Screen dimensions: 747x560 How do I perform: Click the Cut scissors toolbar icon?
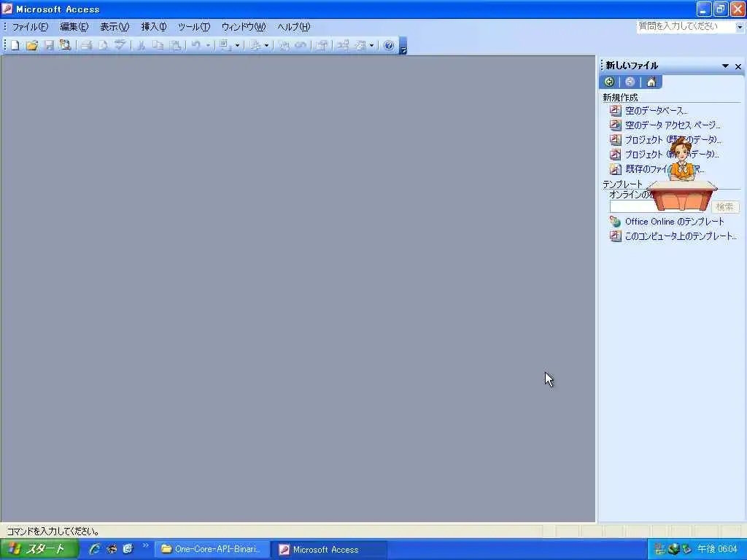pyautogui.click(x=141, y=45)
